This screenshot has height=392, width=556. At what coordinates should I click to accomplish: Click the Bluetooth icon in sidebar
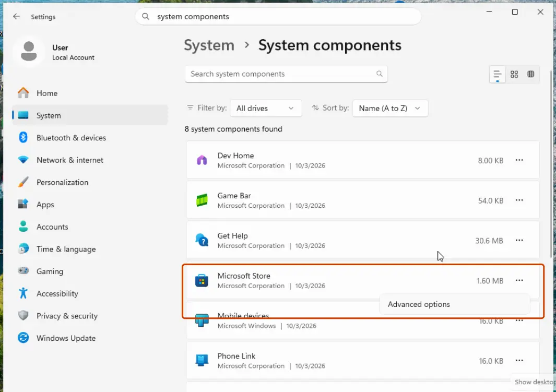coord(23,137)
